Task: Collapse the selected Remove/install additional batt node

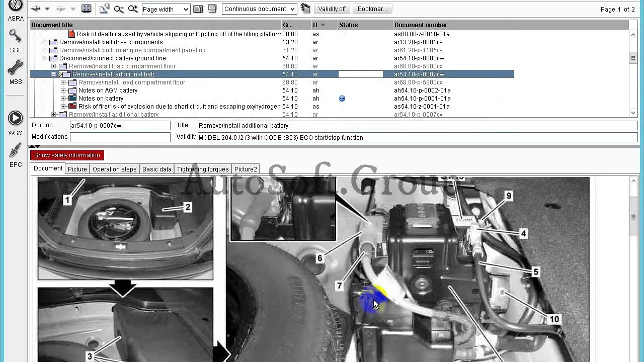Action: tap(53, 74)
